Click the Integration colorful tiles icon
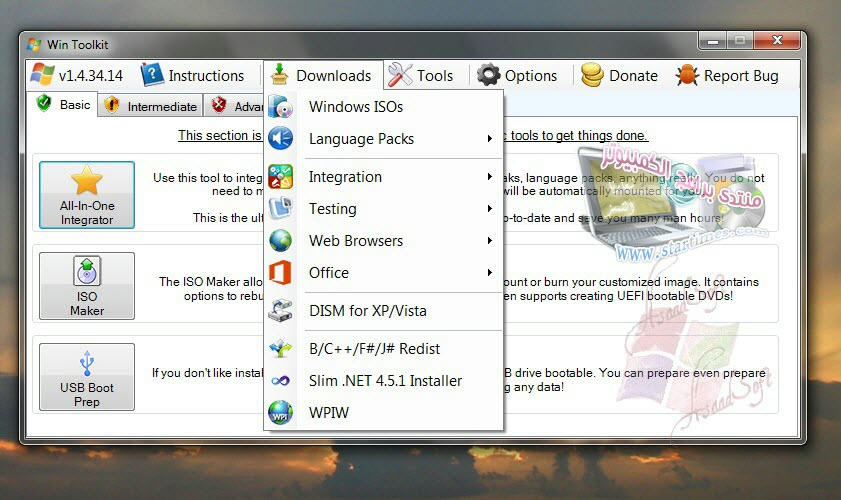 tap(281, 177)
